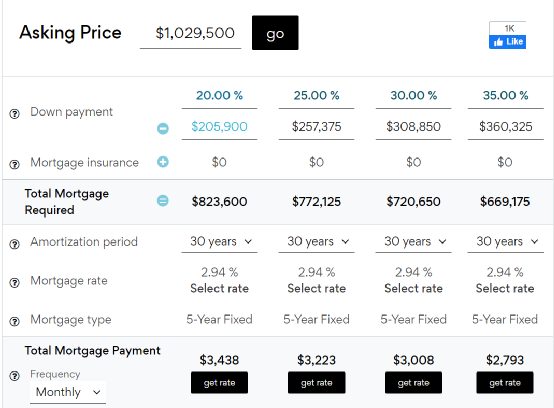Click the Mortgage insurance help icon
The width and height of the screenshot is (554, 408).
[14, 164]
